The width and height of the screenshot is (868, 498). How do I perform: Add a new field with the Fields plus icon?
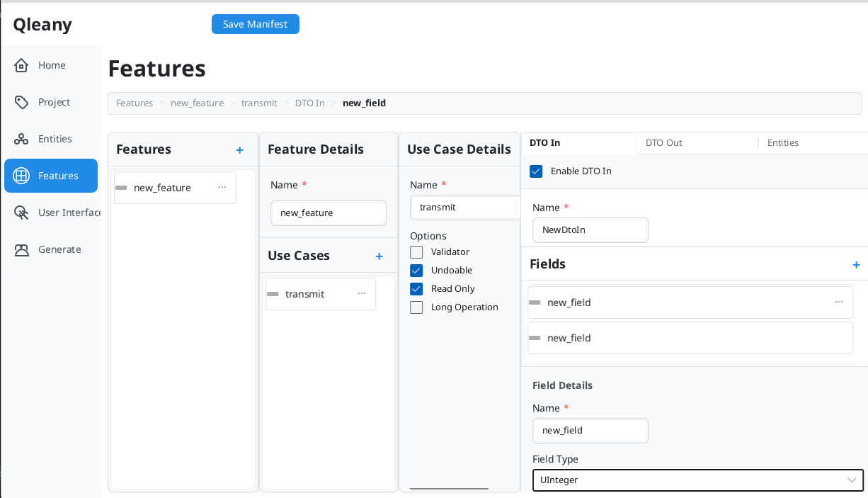click(x=856, y=264)
